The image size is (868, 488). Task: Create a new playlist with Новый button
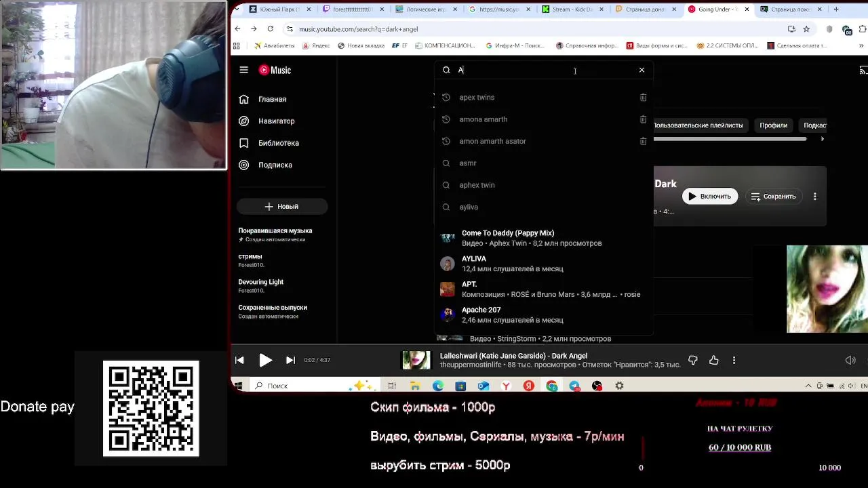(282, 206)
